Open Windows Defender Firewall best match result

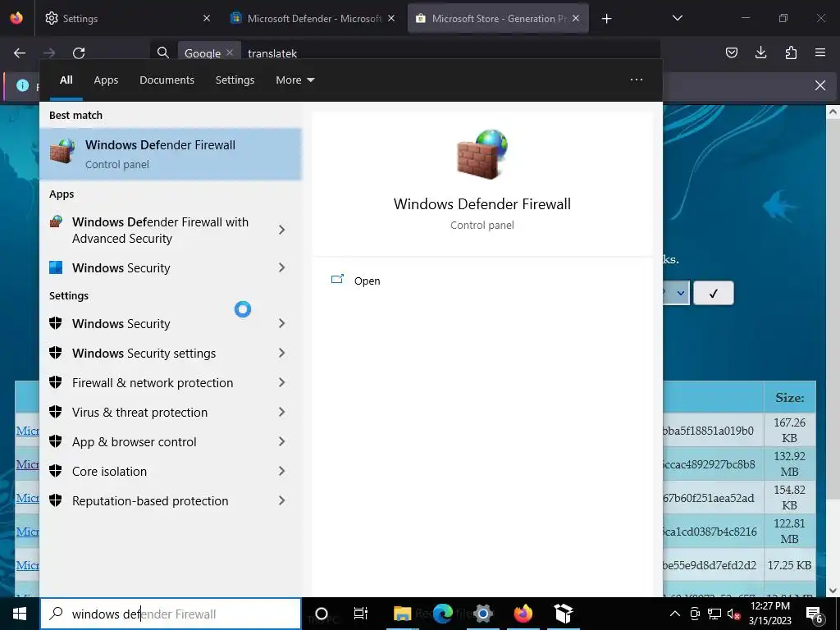point(171,153)
